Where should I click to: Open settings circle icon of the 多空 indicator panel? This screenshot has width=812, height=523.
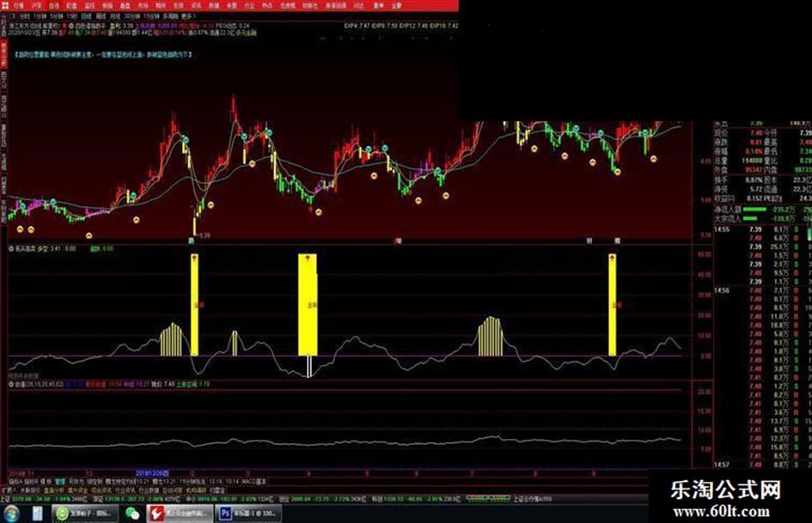(x=11, y=248)
